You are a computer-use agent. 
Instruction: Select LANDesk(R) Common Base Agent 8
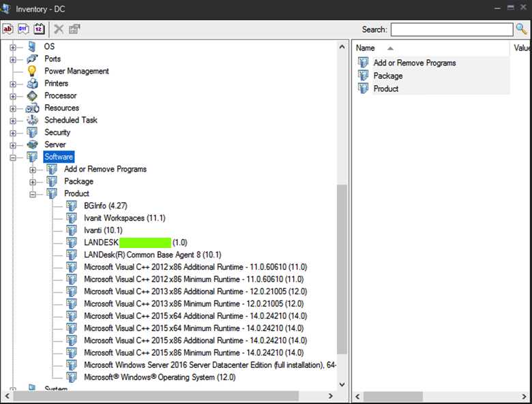(x=152, y=255)
